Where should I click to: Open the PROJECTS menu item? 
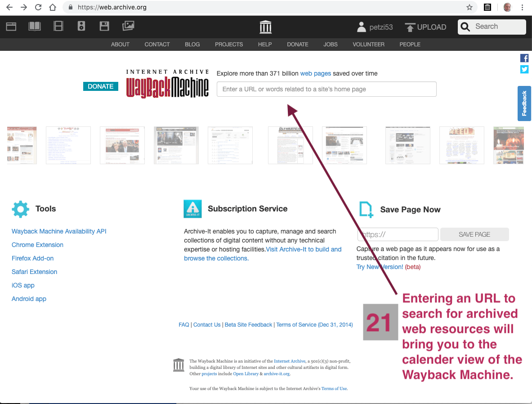point(229,45)
